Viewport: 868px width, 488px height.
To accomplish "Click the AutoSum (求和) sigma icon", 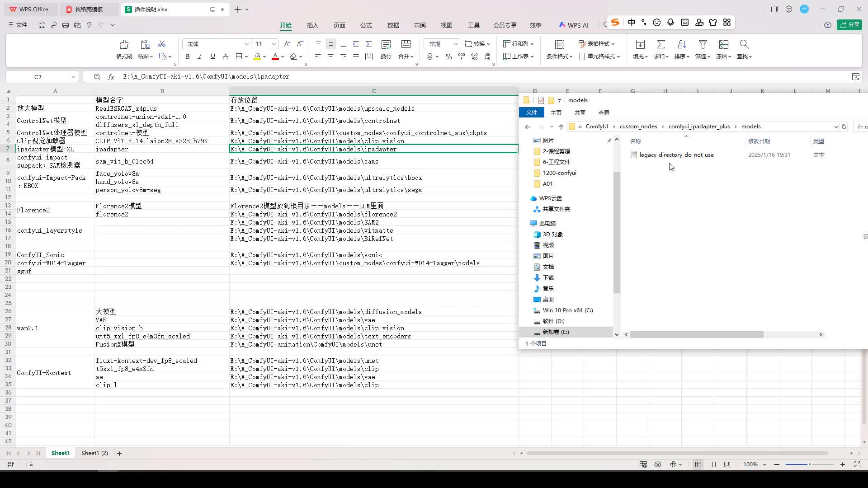I will 661,44.
